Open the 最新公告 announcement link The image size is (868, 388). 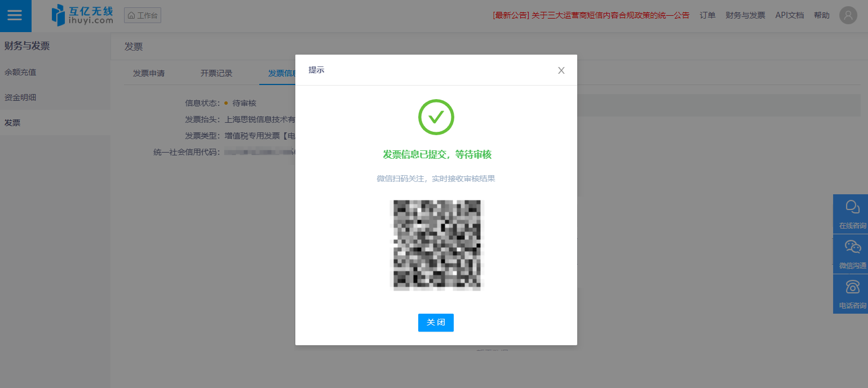pos(591,15)
